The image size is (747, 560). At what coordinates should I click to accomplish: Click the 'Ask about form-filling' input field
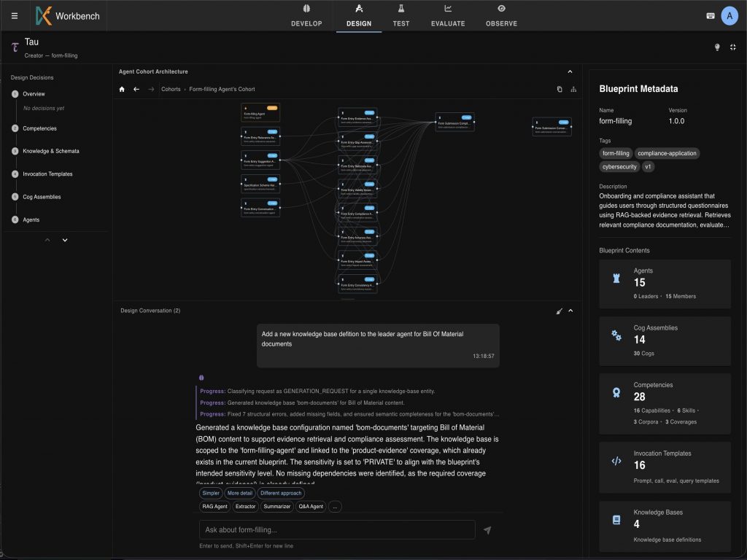(x=337, y=529)
